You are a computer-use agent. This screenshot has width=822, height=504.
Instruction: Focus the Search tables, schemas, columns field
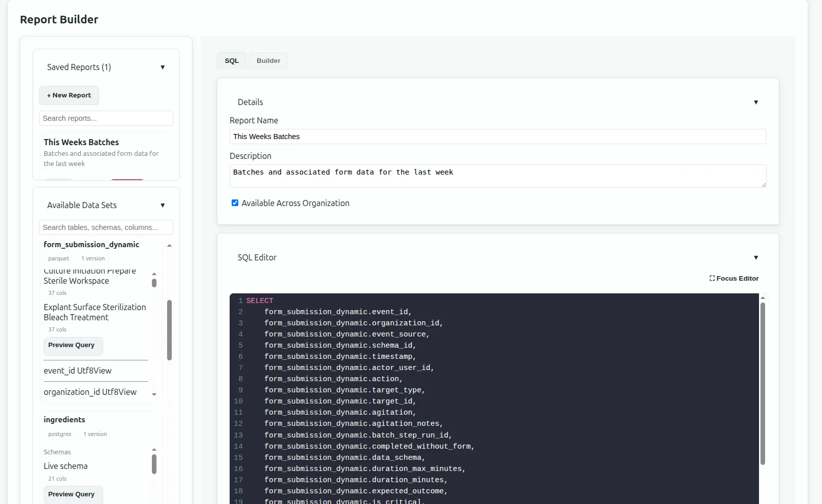[106, 227]
